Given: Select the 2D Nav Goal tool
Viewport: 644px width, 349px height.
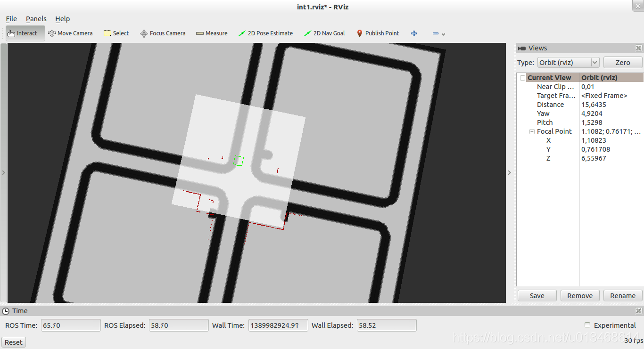Looking at the screenshot, I should pyautogui.click(x=324, y=33).
